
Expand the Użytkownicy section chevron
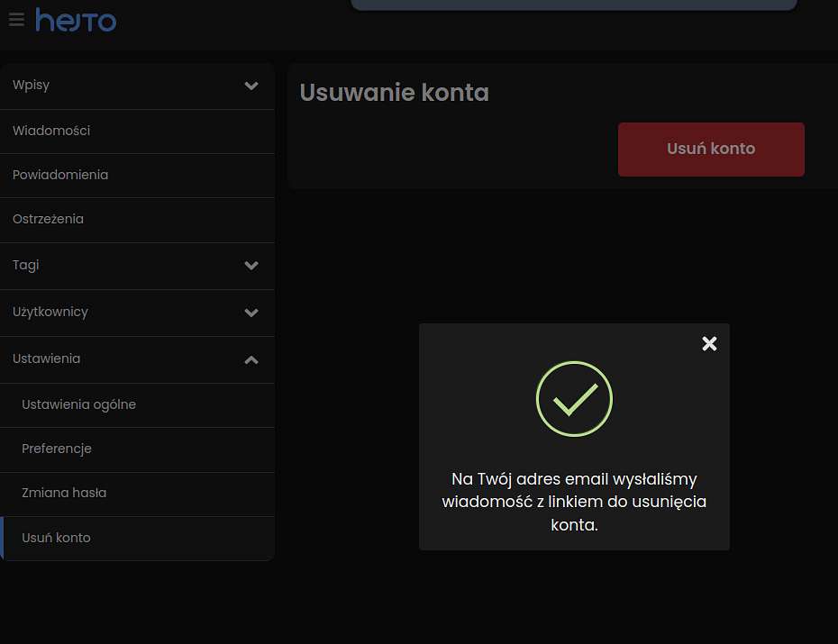tap(251, 313)
